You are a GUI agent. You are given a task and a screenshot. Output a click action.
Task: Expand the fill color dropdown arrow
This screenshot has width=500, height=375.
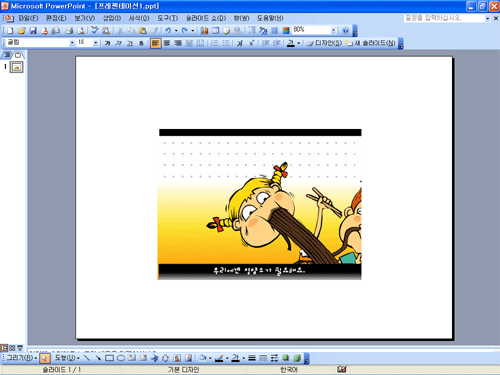[x=210, y=358]
